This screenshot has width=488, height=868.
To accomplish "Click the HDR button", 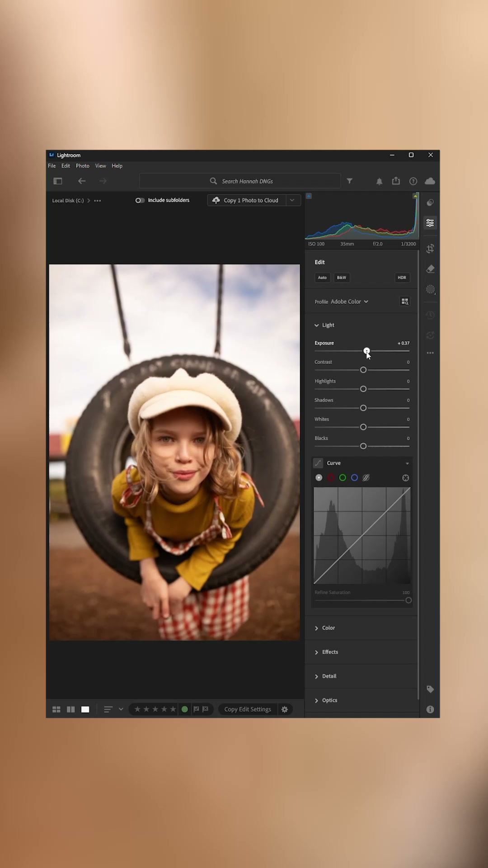I will click(x=402, y=278).
